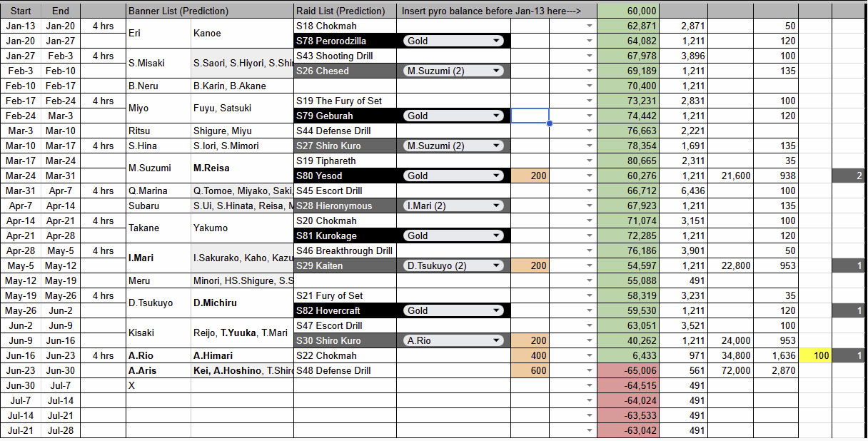Select the orange 600 cell in the S48 Defense Drill row

point(530,370)
